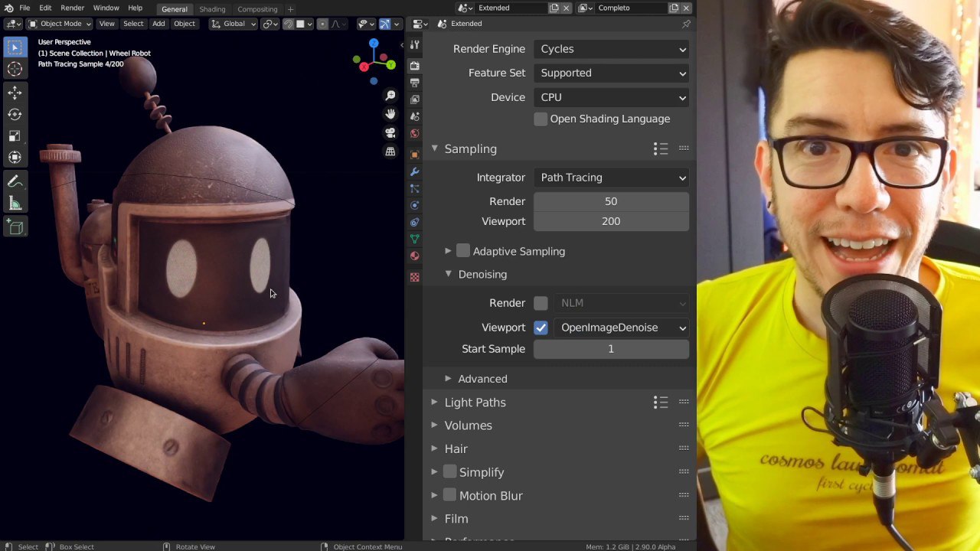Enable the Simplify checkbox
This screenshot has width=980, height=551.
click(450, 471)
